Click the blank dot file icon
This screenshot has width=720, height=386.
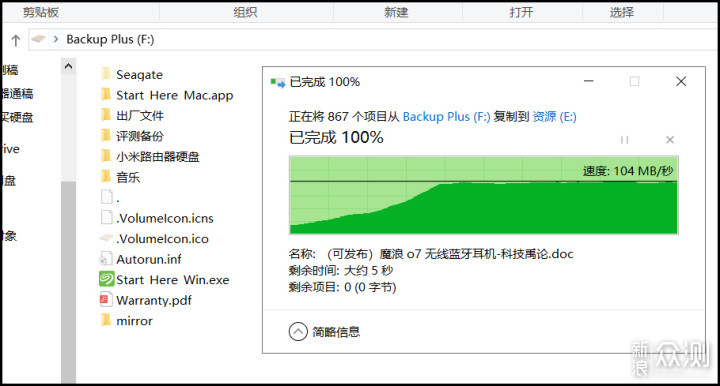pos(107,196)
